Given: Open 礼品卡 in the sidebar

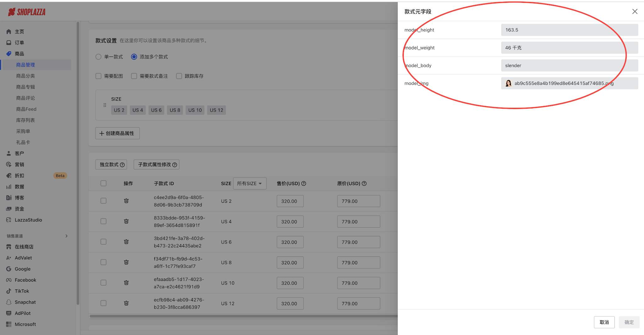Looking at the screenshot, I should pyautogui.click(x=23, y=142).
